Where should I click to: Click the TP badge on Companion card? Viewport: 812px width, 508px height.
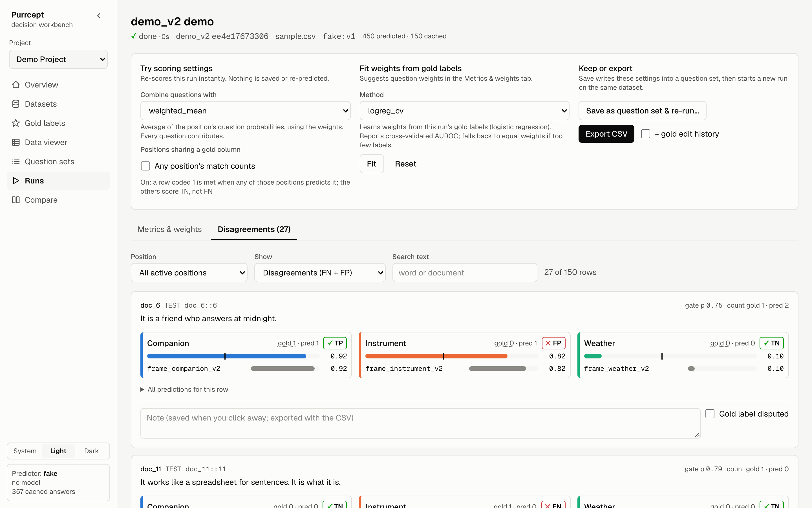tap(335, 343)
